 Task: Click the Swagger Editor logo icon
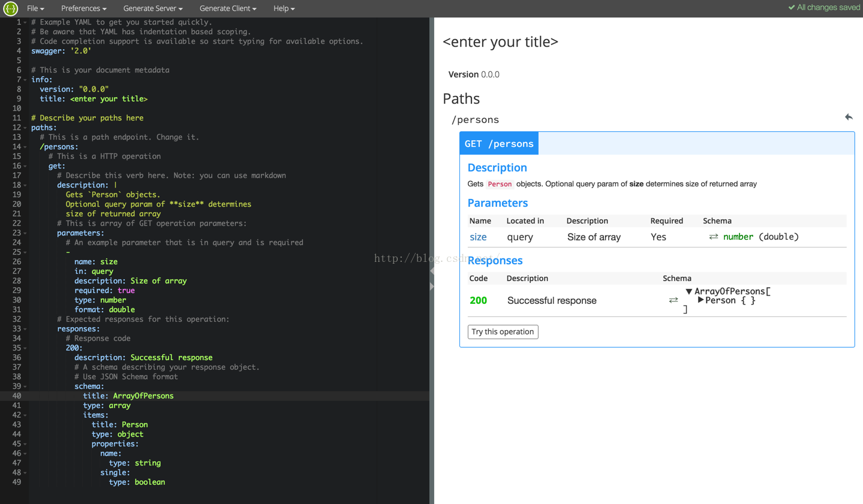pyautogui.click(x=10, y=8)
